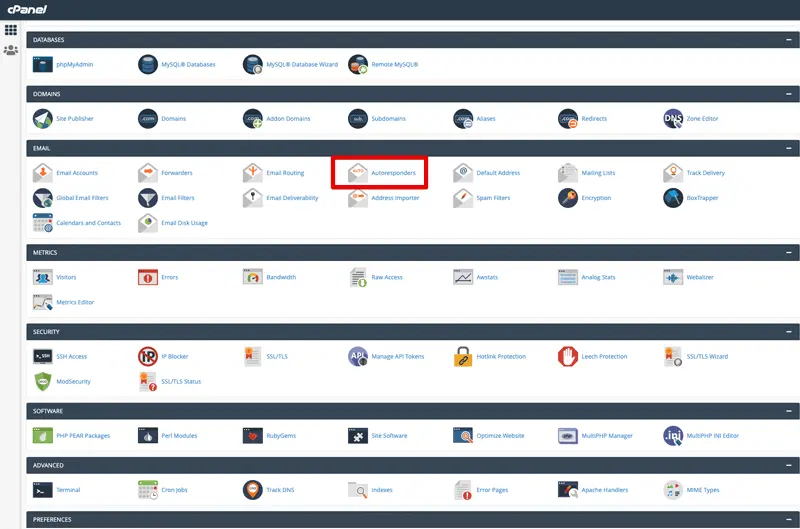This screenshot has width=800, height=529.
Task: Open the Remote MySQL icon
Action: 358,64
